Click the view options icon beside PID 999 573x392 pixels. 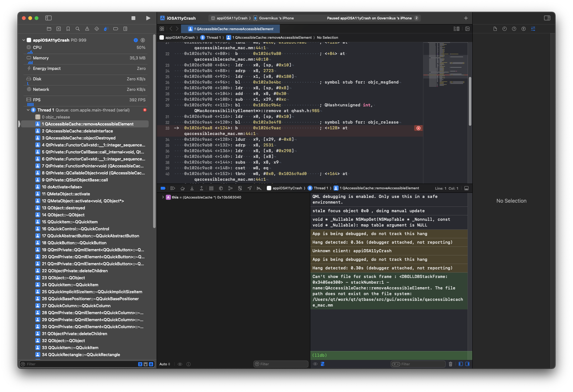tap(143, 40)
